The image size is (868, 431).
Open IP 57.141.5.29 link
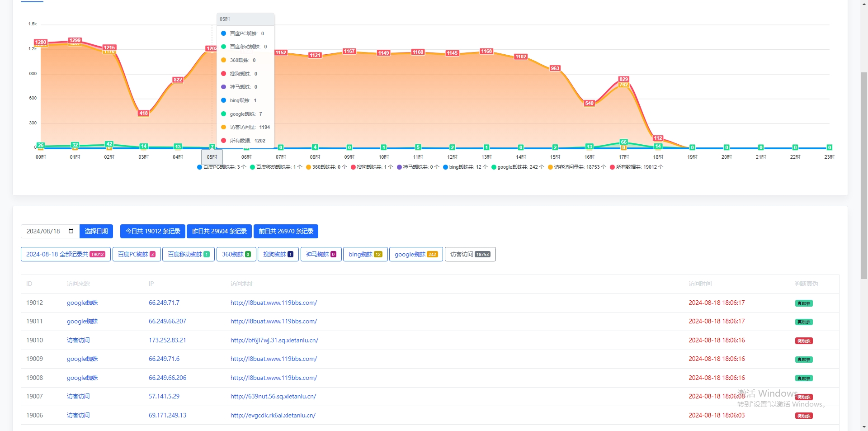pyautogui.click(x=164, y=396)
